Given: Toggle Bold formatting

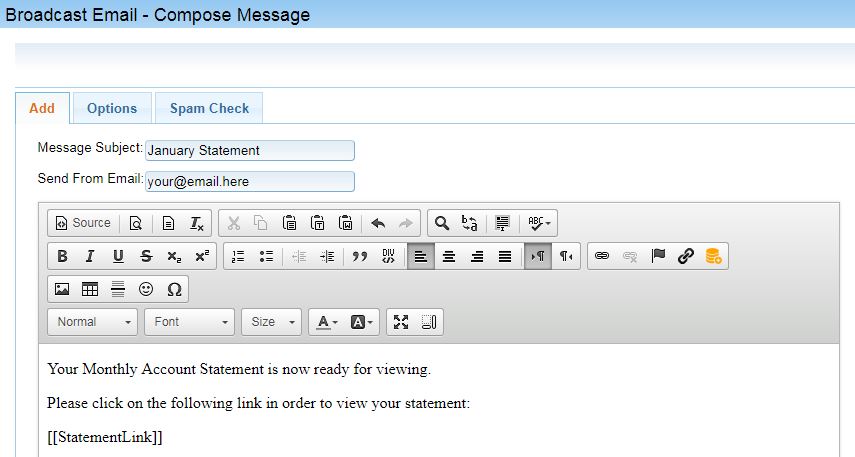Looking at the screenshot, I should pyautogui.click(x=62, y=256).
